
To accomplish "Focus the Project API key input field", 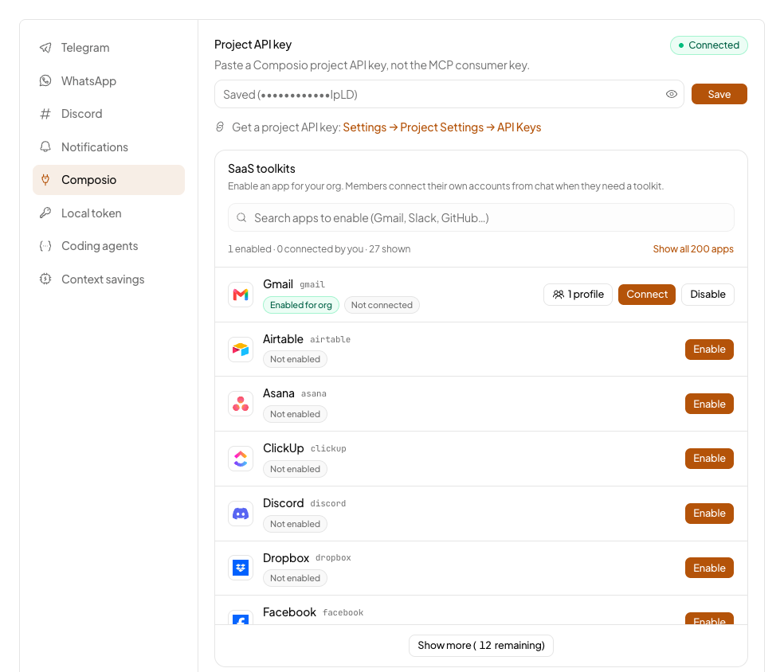I will (x=449, y=94).
